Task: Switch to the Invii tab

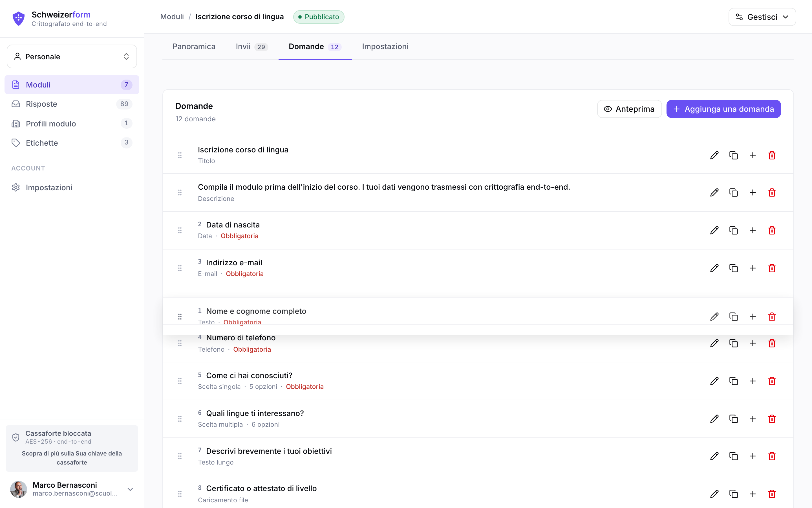Action: click(x=252, y=46)
